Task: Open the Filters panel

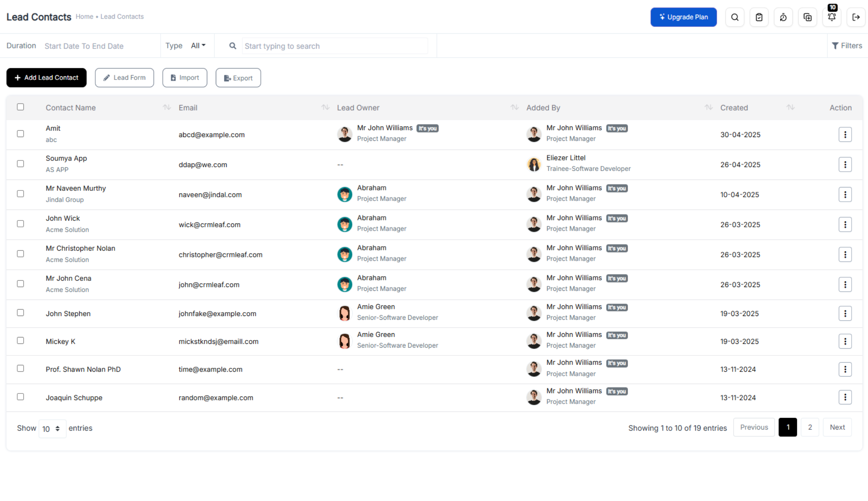Action: pyautogui.click(x=847, y=46)
